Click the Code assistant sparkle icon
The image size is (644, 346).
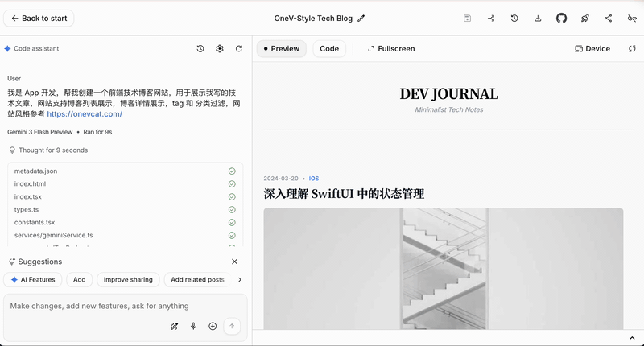point(7,48)
